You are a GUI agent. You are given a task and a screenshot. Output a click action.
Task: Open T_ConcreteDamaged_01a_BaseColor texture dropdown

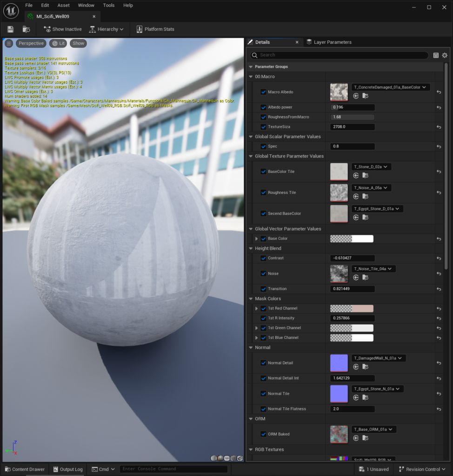click(391, 87)
